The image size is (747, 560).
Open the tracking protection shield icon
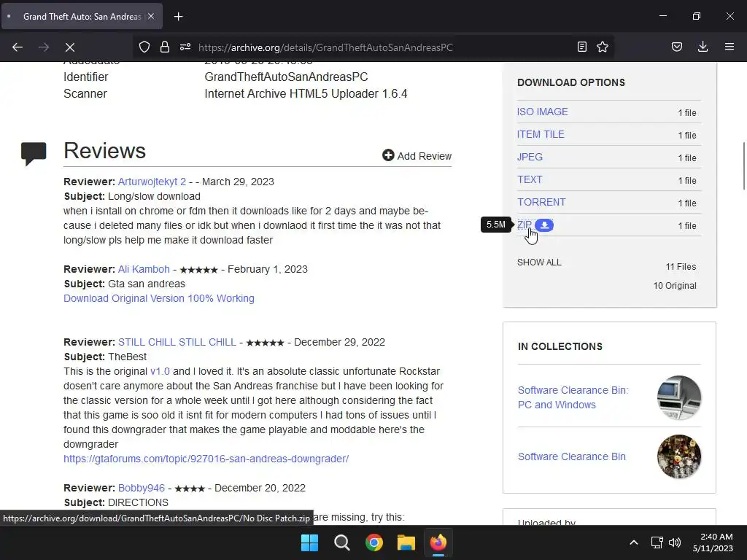click(x=144, y=47)
